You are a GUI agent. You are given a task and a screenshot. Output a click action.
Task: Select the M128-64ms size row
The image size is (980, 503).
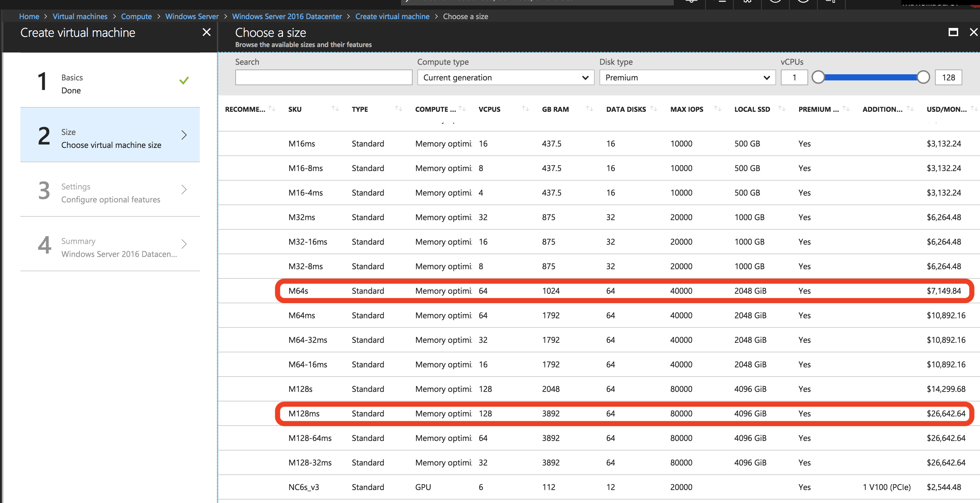(599, 438)
